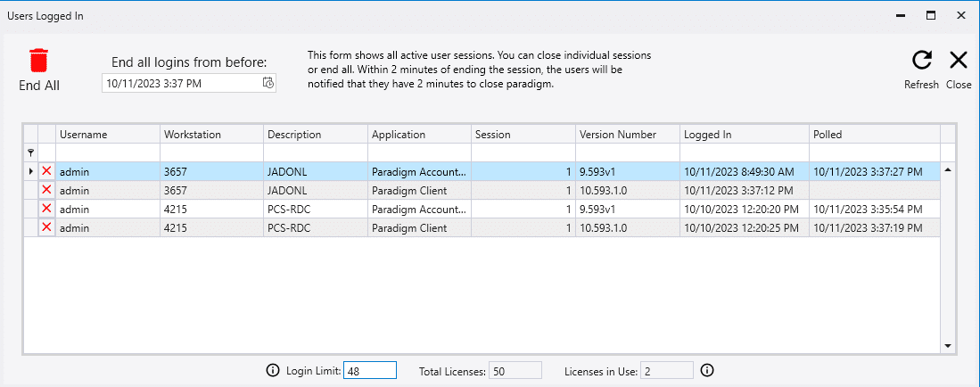Click the Close X icon beside Refresh

(959, 61)
